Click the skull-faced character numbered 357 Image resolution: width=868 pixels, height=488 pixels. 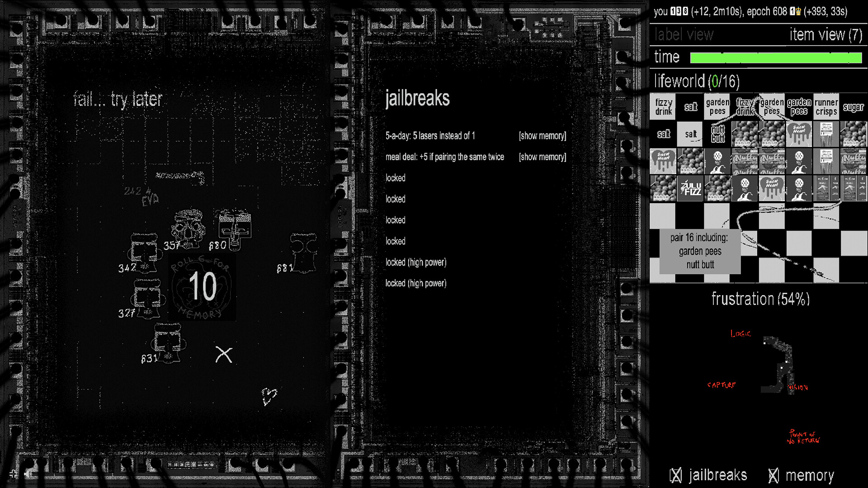189,228
